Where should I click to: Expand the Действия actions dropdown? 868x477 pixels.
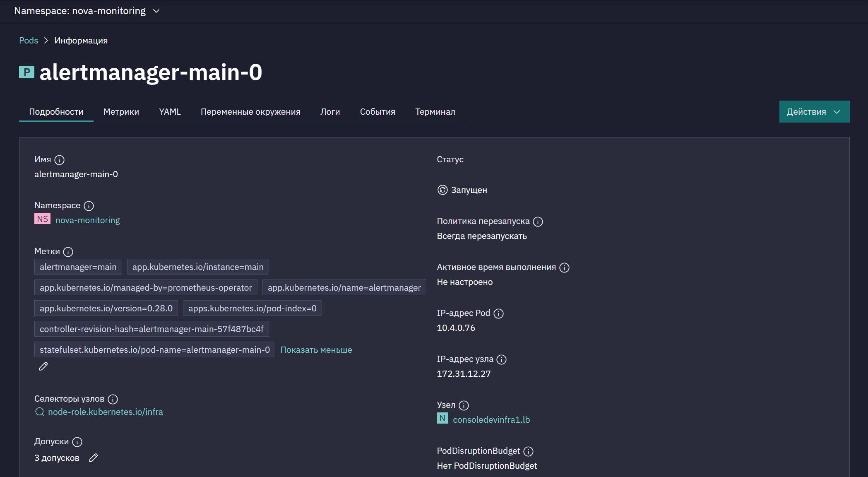[814, 112]
